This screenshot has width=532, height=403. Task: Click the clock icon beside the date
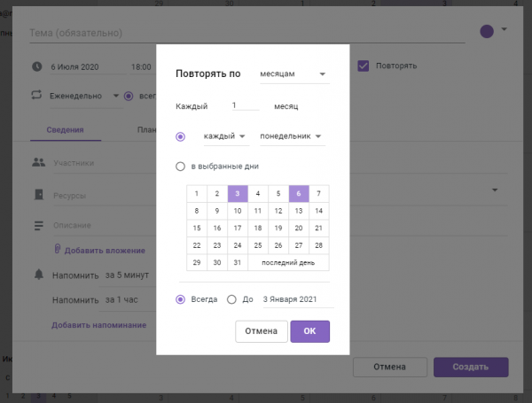(x=37, y=66)
